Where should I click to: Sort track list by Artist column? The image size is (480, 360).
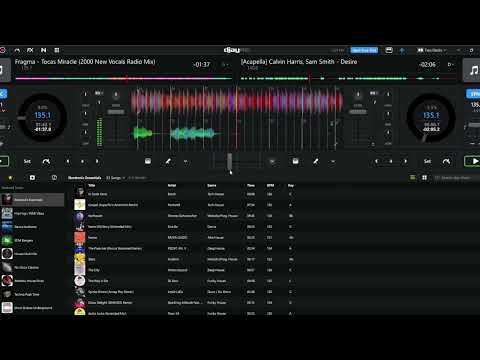point(172,185)
